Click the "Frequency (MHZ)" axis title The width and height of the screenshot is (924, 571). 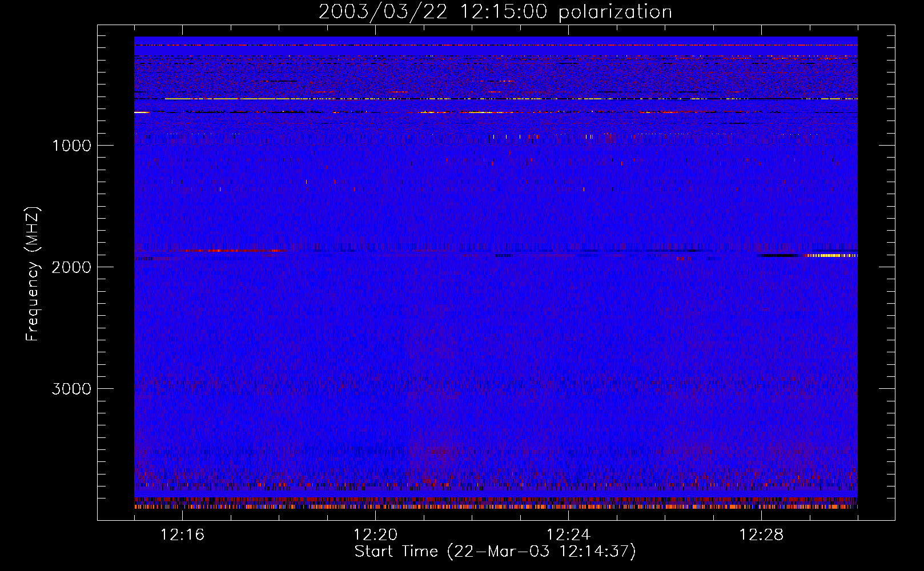click(33, 274)
